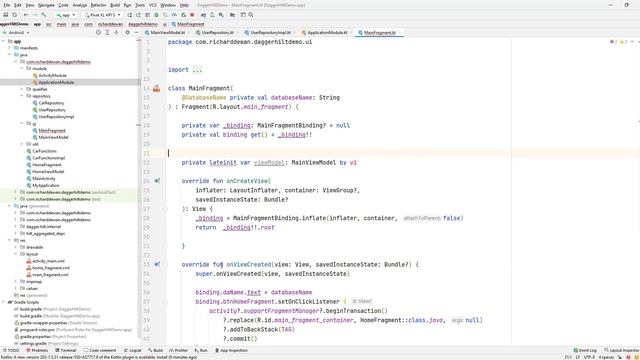Expand the qualifier package

coord(22,89)
